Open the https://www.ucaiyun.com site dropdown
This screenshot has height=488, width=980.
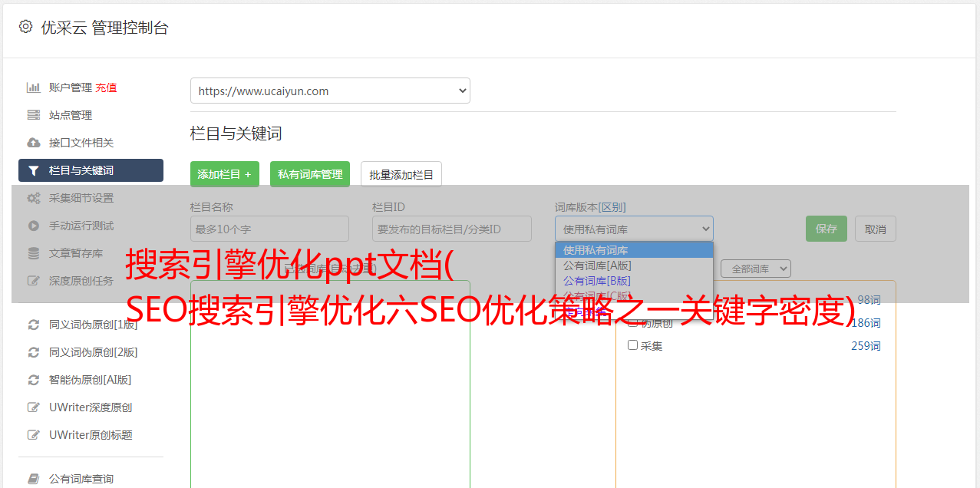pos(330,91)
